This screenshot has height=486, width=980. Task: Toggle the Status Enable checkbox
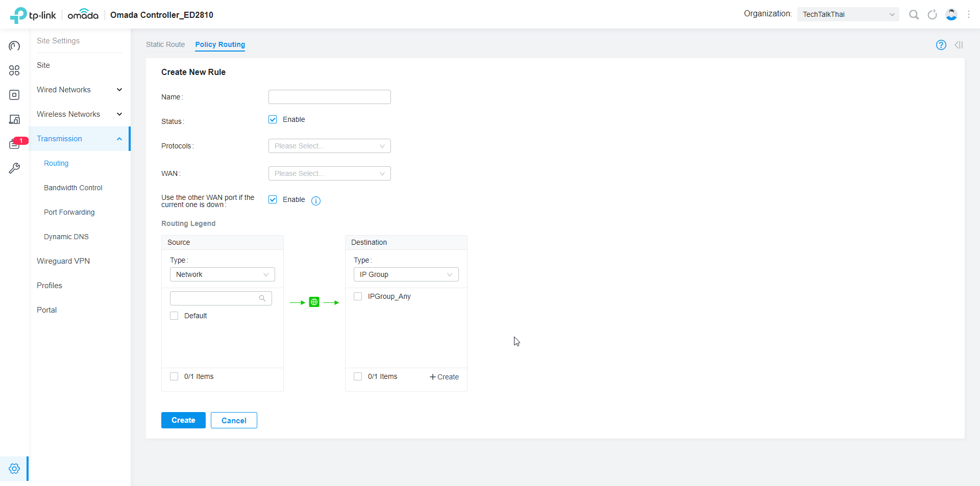(273, 119)
